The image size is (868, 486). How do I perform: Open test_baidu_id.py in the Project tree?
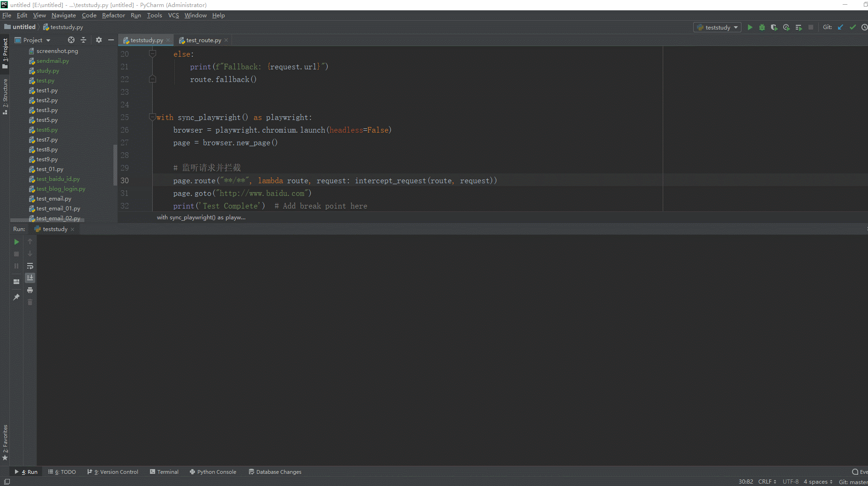click(58, 179)
